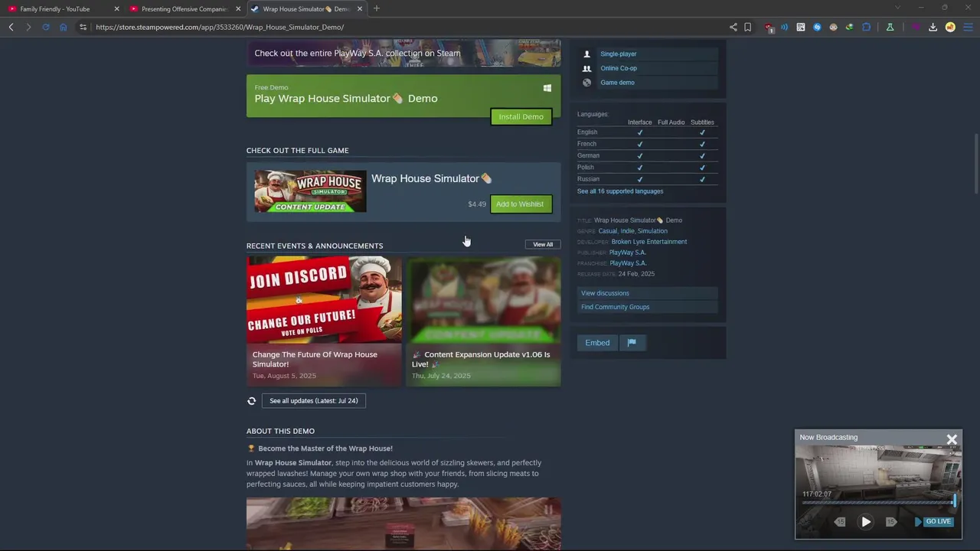Image resolution: width=980 pixels, height=551 pixels.
Task: Adjust the broadcast progress bar
Action: click(877, 503)
